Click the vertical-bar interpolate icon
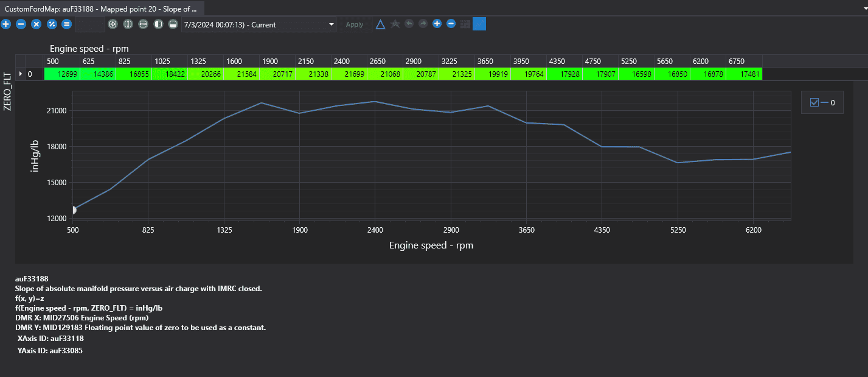The width and height of the screenshot is (868, 377). (128, 24)
